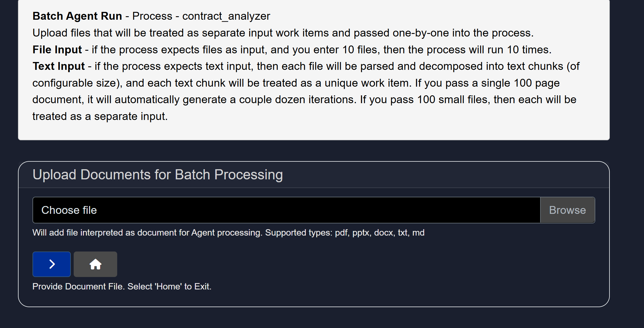Click the "Select 'Home' to Exit." text

point(169,287)
